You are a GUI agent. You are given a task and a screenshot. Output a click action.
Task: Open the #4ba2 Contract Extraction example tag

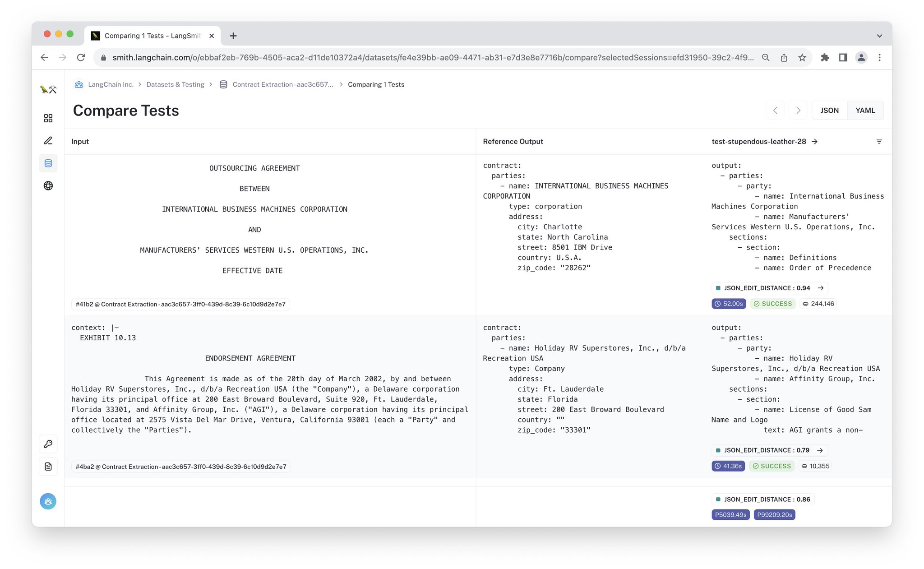[x=181, y=467]
